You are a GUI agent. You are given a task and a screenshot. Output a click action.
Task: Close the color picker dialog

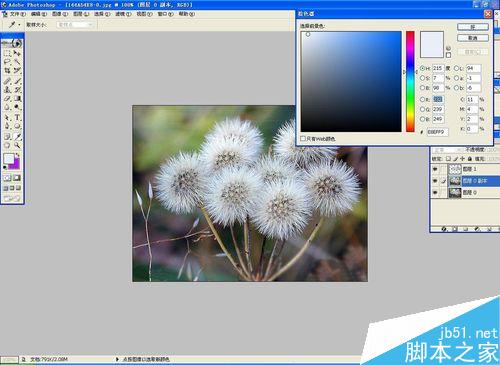coord(488,14)
